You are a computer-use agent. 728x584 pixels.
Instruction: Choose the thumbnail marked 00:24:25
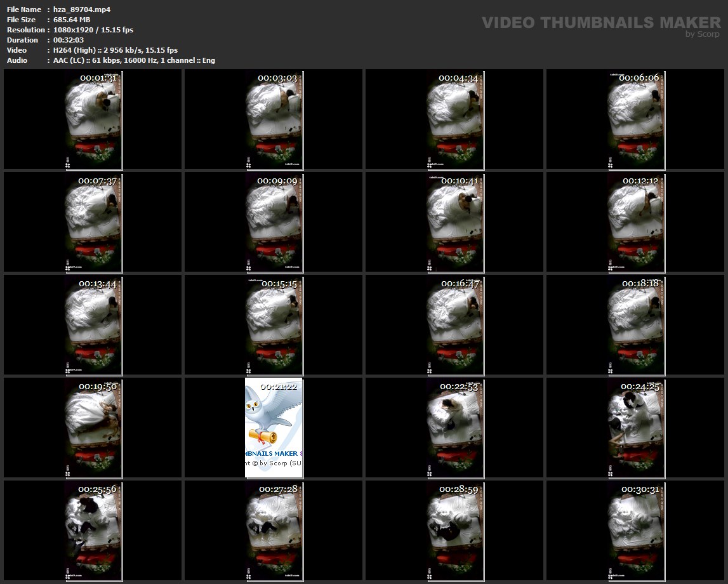pyautogui.click(x=635, y=428)
